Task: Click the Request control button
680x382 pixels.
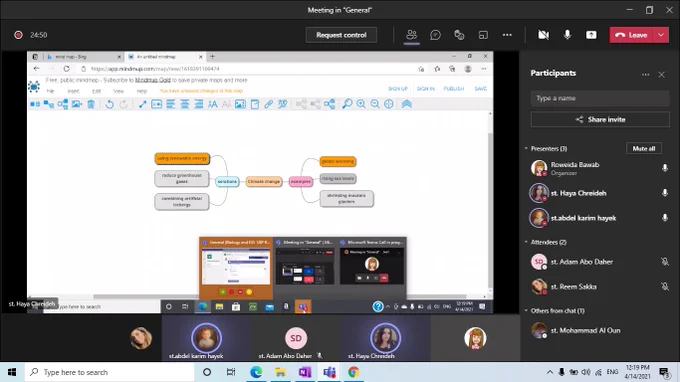Action: pyautogui.click(x=341, y=35)
